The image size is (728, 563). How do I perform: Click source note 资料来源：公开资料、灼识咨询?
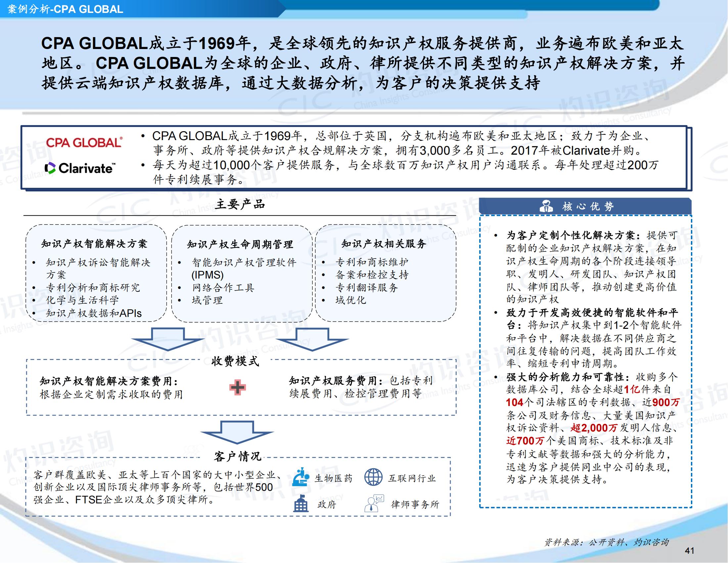coord(606,542)
